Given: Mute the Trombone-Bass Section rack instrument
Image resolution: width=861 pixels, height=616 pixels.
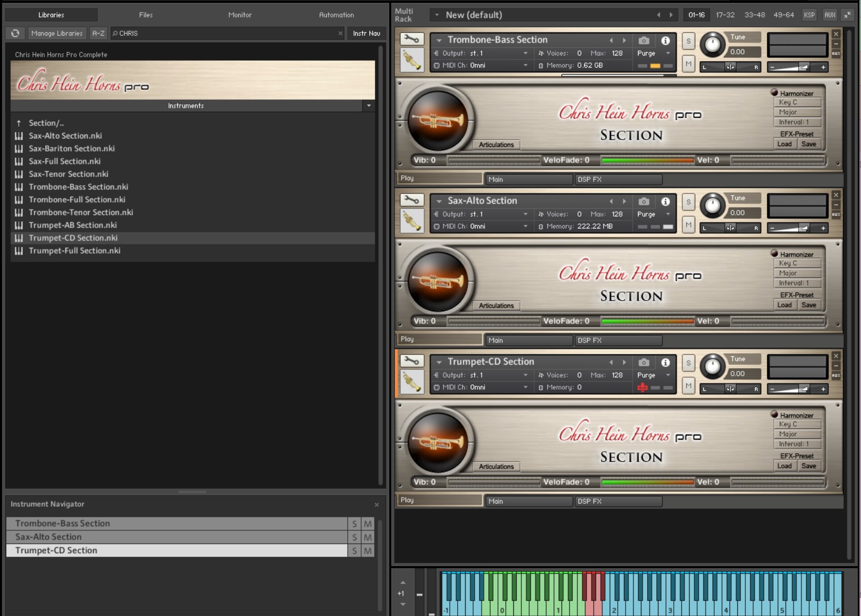Looking at the screenshot, I should point(689,64).
